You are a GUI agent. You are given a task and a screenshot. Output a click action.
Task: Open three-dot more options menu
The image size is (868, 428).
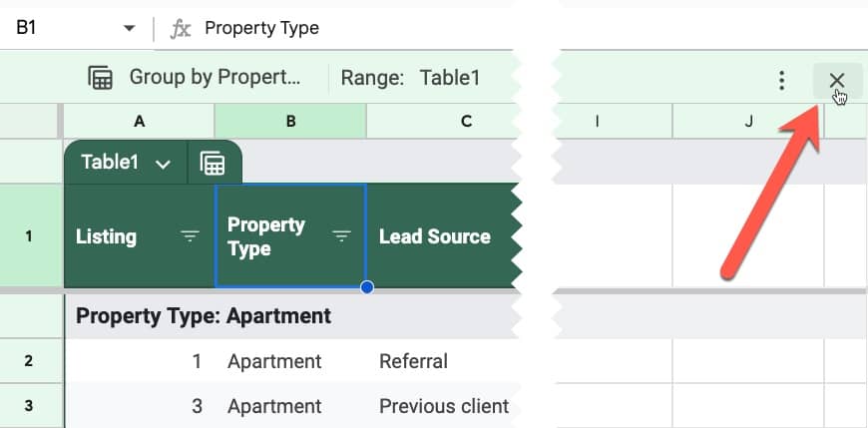coord(781,80)
